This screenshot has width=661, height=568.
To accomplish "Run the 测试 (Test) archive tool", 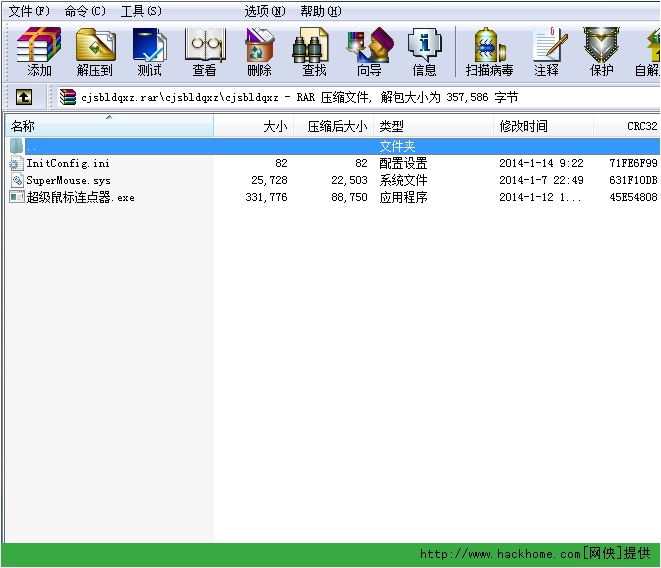I will click(x=149, y=51).
